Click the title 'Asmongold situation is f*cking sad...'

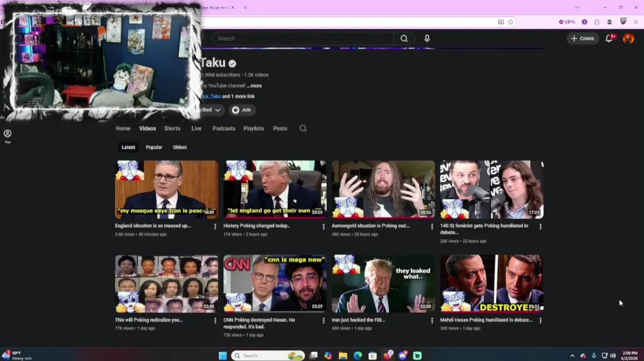(x=371, y=226)
